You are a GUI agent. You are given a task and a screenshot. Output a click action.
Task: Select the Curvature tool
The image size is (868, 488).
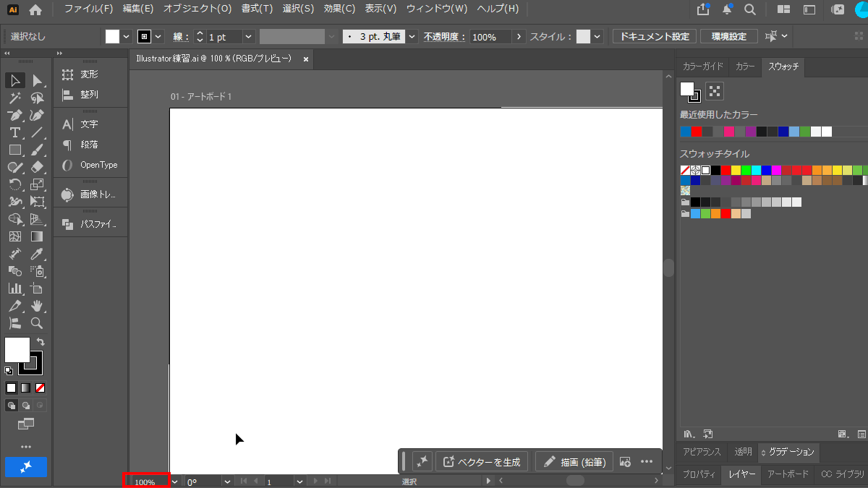click(37, 115)
